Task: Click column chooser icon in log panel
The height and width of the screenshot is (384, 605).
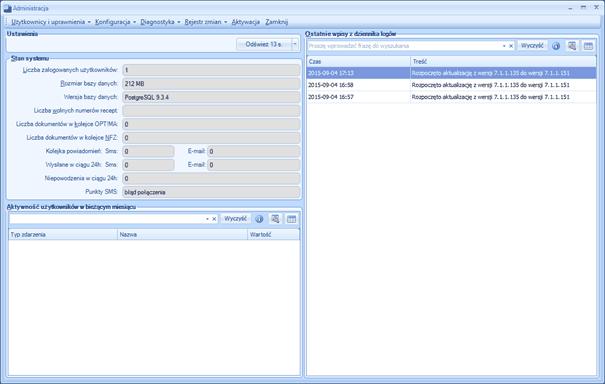Action: click(x=588, y=46)
